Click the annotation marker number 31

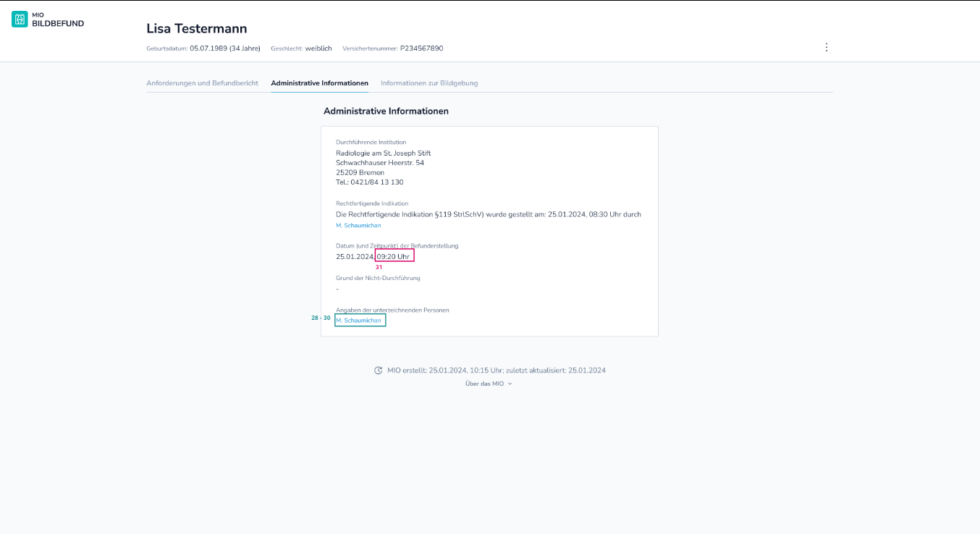[x=379, y=267]
